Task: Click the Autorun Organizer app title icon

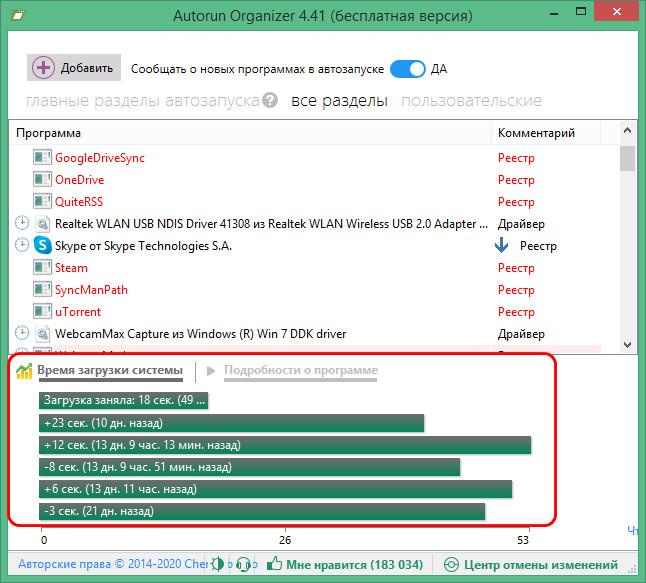Action: [x=18, y=16]
